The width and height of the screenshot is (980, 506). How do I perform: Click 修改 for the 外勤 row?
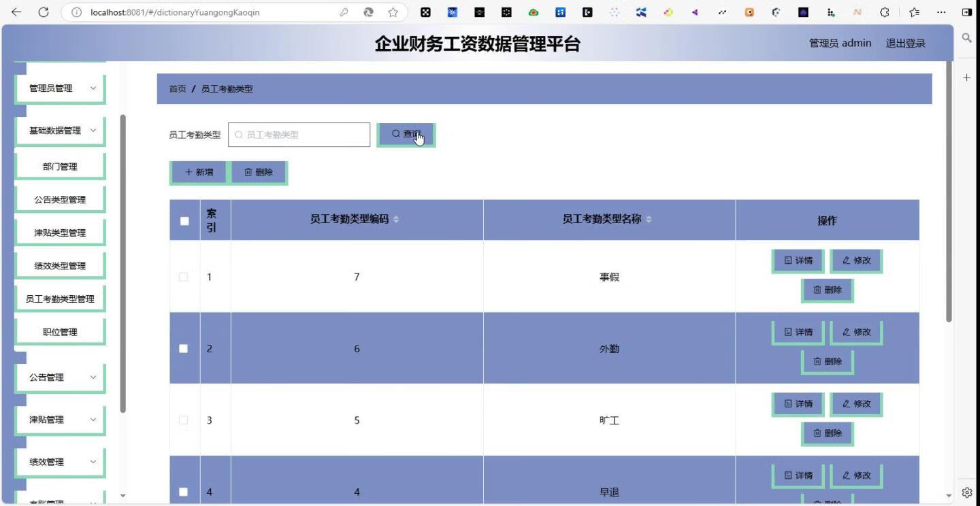[x=856, y=332]
